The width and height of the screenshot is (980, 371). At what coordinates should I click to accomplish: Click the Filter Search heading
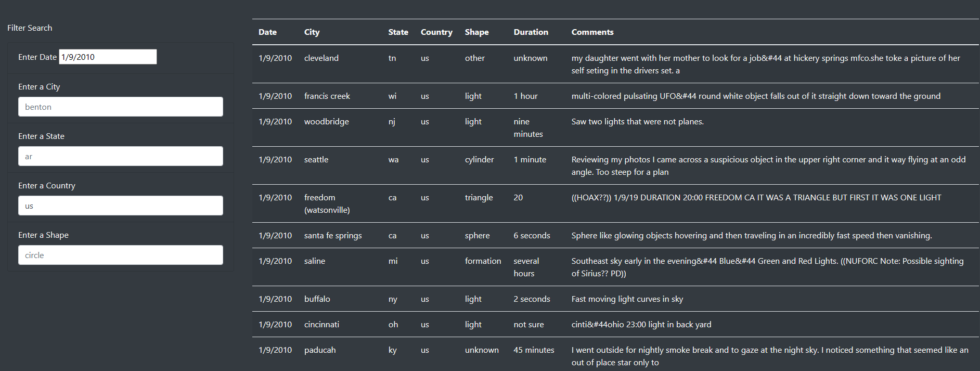tap(30, 28)
